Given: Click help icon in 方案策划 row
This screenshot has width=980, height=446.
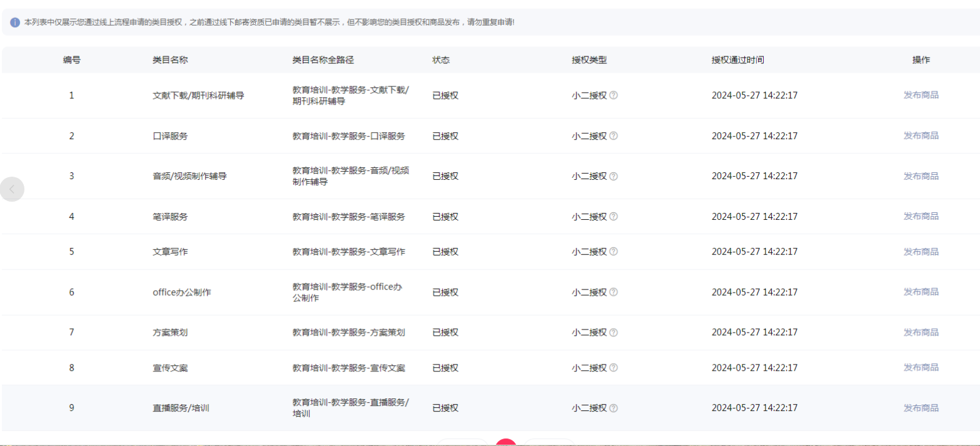Looking at the screenshot, I should click(x=613, y=333).
